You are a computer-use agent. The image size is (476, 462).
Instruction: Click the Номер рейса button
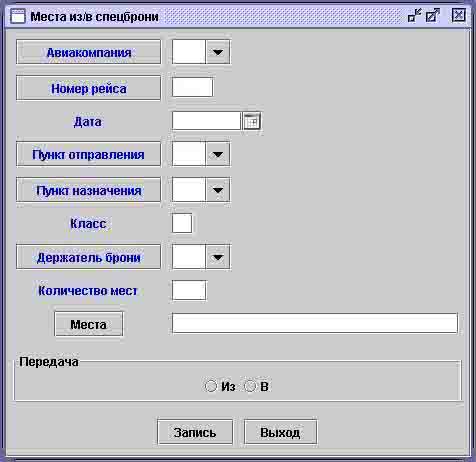88,88
